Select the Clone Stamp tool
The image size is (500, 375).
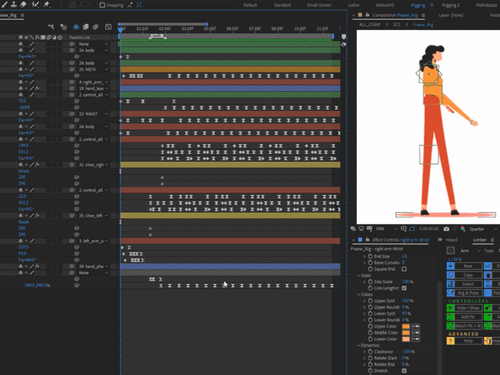14,4
